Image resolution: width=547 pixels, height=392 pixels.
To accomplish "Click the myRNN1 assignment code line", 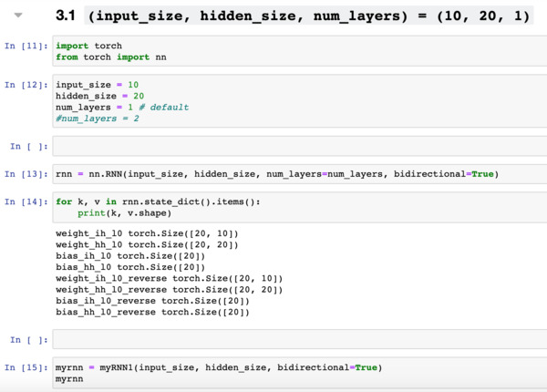I will [218, 367].
